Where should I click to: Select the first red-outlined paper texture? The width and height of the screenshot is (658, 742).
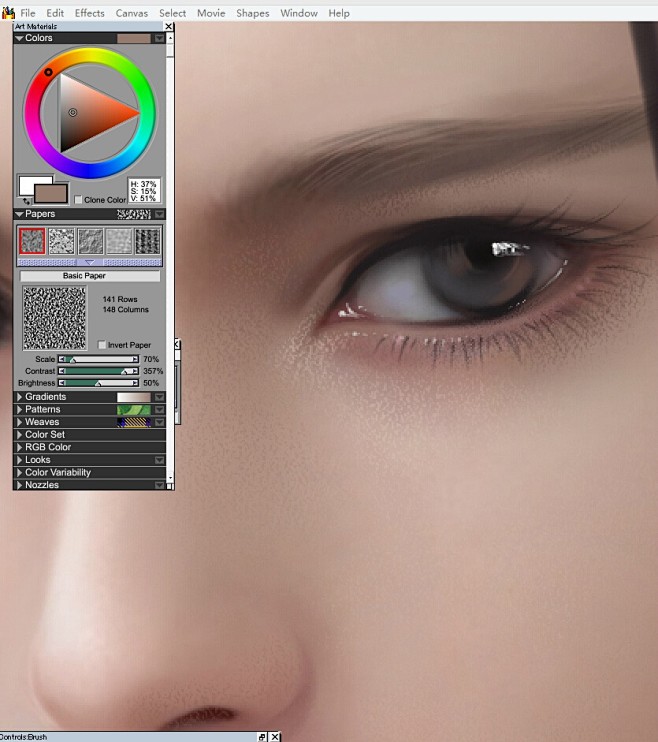tap(32, 241)
